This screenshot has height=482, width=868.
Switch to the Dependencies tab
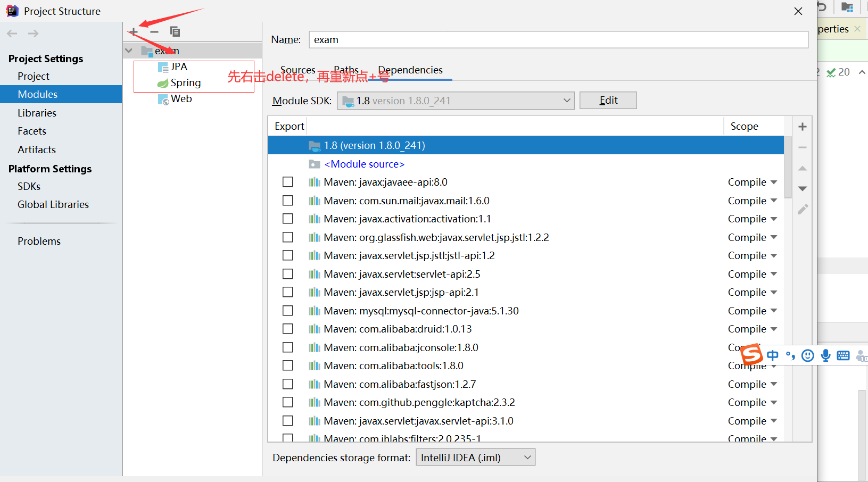pyautogui.click(x=410, y=70)
